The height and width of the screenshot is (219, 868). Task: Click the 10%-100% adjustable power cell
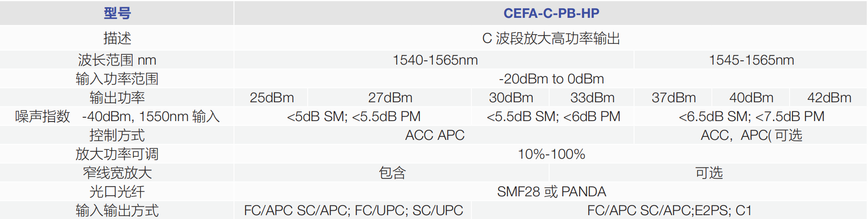coord(551,154)
